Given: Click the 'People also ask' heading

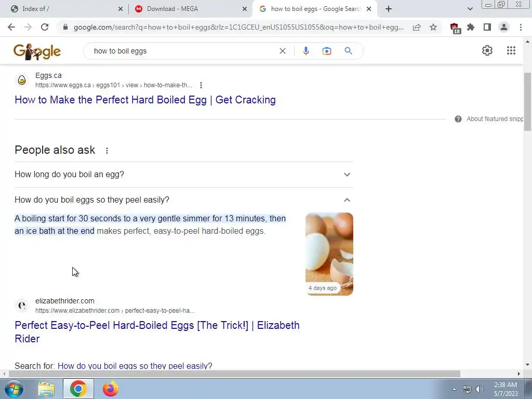Looking at the screenshot, I should point(55,150).
